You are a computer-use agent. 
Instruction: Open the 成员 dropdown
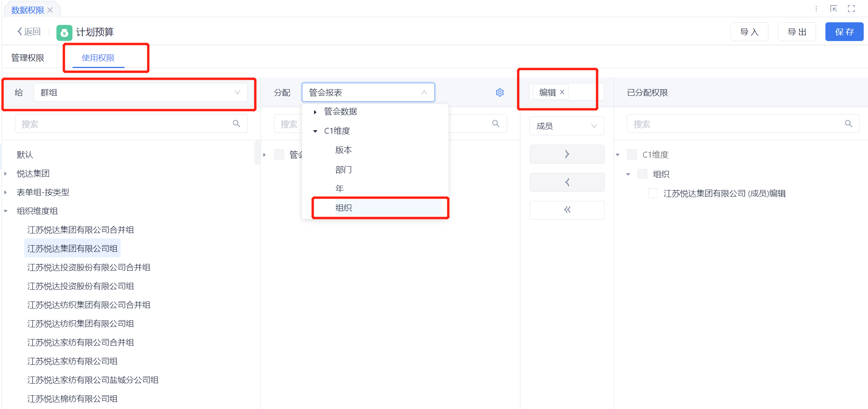pos(566,126)
